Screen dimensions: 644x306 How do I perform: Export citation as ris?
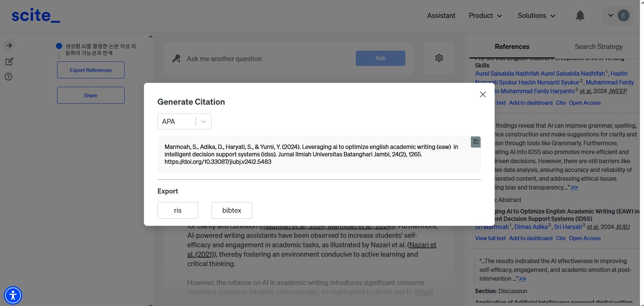(x=178, y=210)
